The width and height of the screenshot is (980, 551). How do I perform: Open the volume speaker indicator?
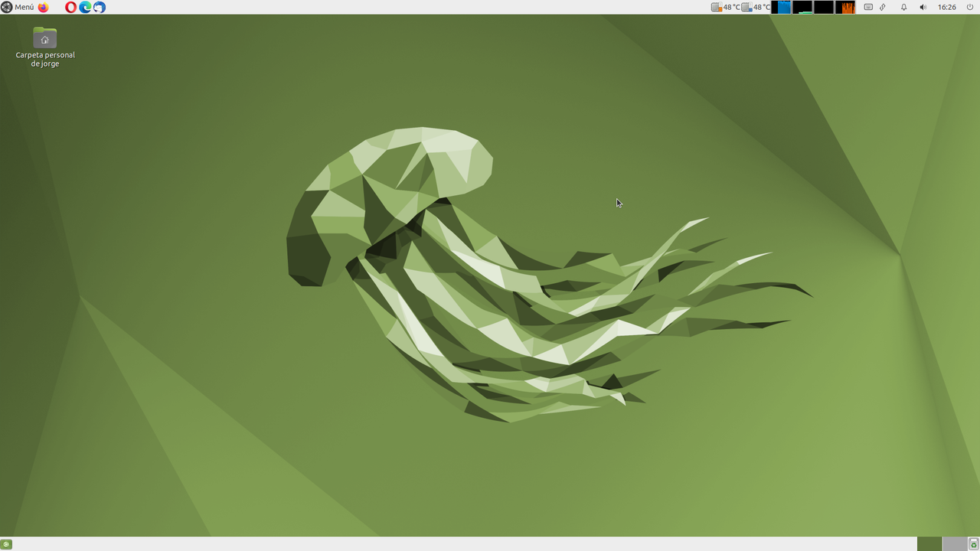point(923,7)
